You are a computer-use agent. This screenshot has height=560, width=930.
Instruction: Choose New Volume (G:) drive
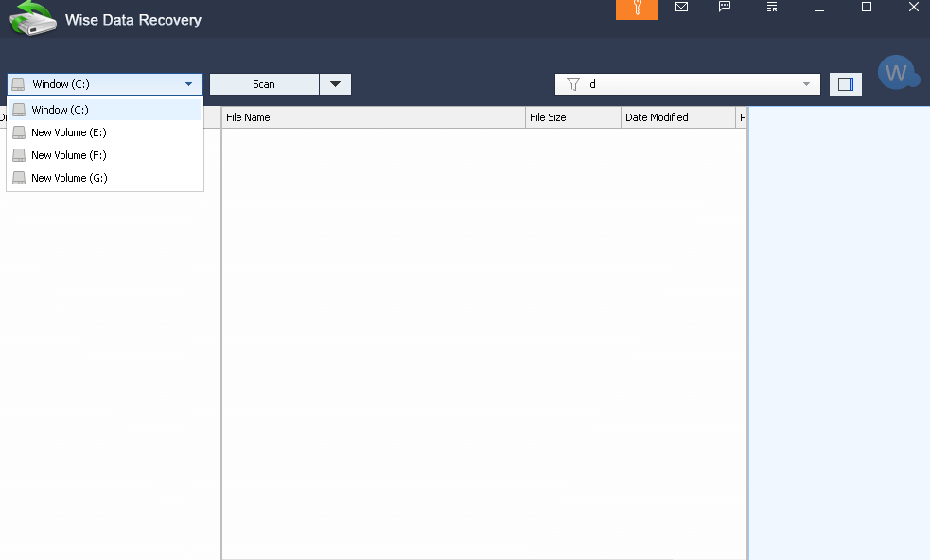click(x=105, y=178)
